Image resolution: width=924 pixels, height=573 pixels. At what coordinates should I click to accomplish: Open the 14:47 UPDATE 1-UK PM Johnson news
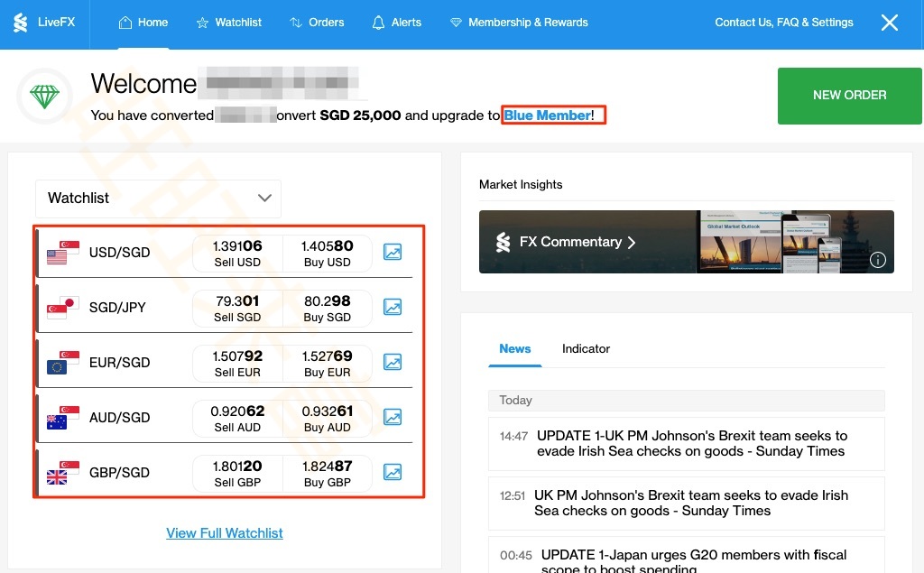pos(687,444)
